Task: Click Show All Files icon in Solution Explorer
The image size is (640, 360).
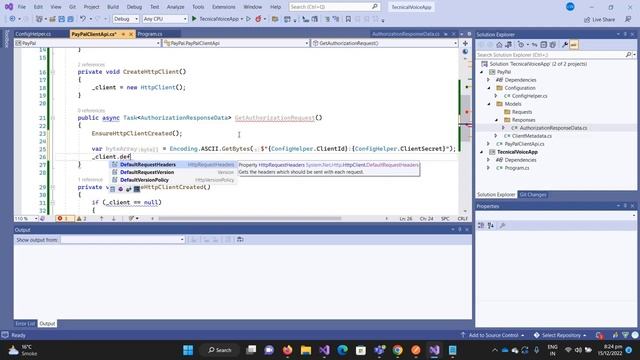Action: pyautogui.click(x=553, y=45)
